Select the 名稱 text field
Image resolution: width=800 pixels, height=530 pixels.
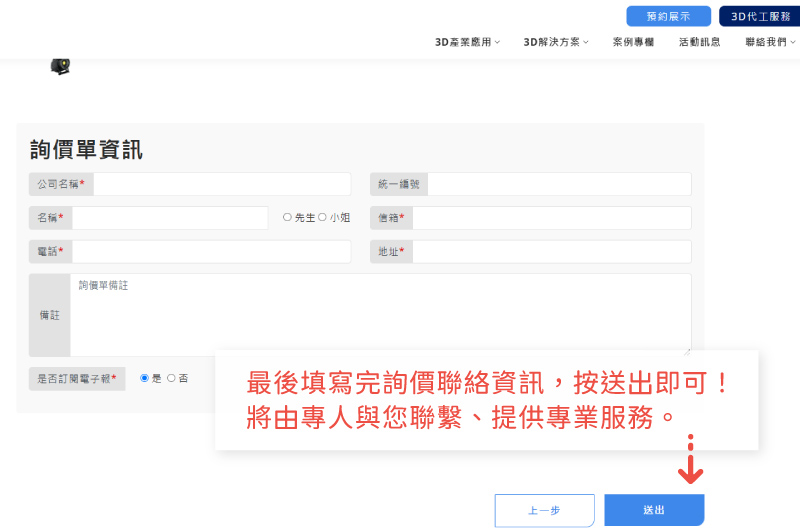click(169, 218)
